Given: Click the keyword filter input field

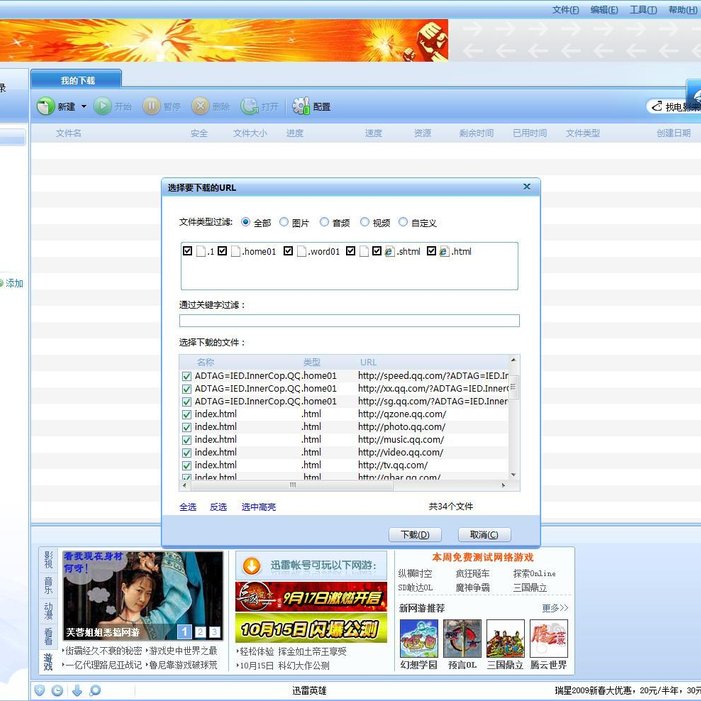Looking at the screenshot, I should (x=349, y=321).
